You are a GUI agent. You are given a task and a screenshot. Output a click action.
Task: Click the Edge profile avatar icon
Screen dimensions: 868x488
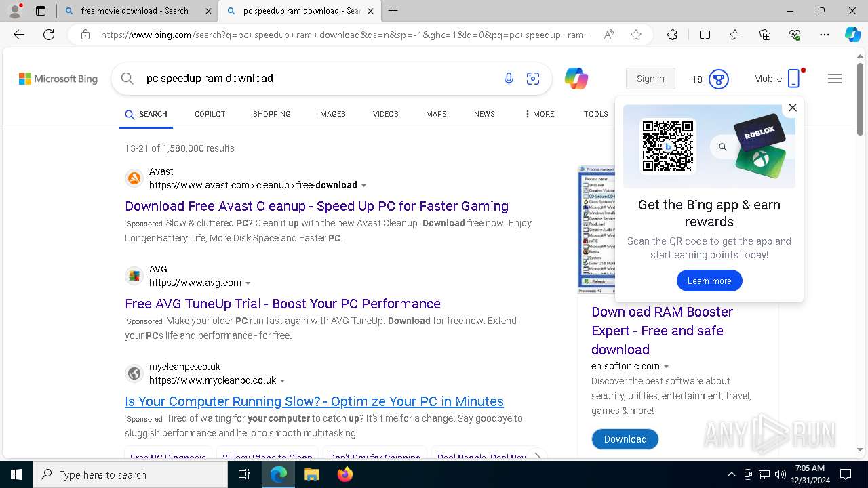pyautogui.click(x=15, y=11)
